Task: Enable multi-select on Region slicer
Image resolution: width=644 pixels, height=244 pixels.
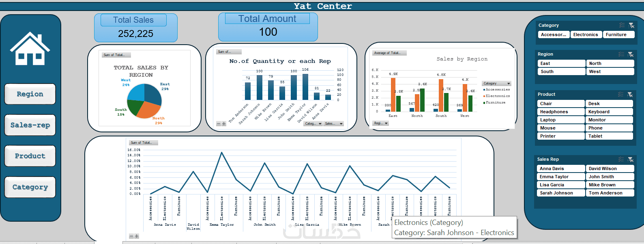Action: point(621,54)
